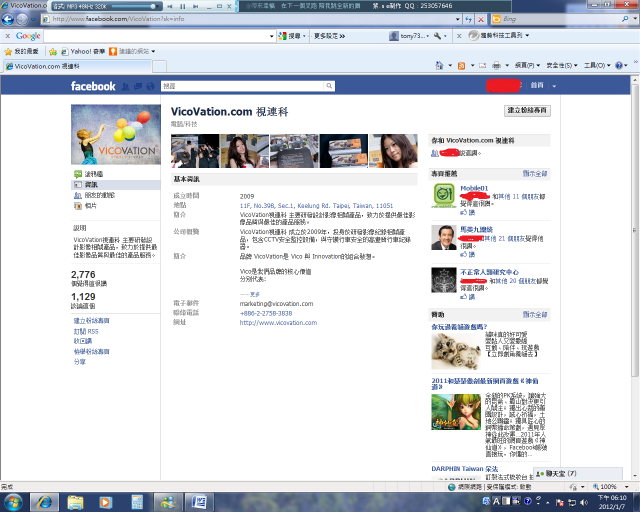Click the Bing search magnifier icon

coord(625,19)
